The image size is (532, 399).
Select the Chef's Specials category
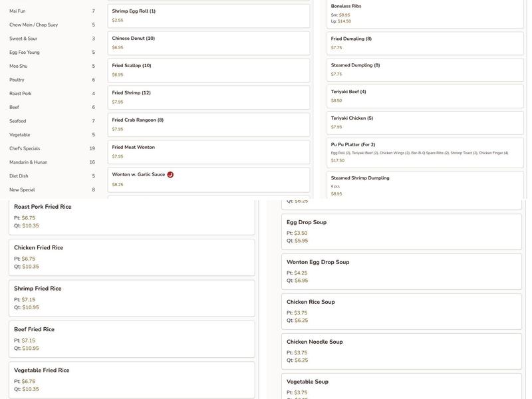pos(25,149)
